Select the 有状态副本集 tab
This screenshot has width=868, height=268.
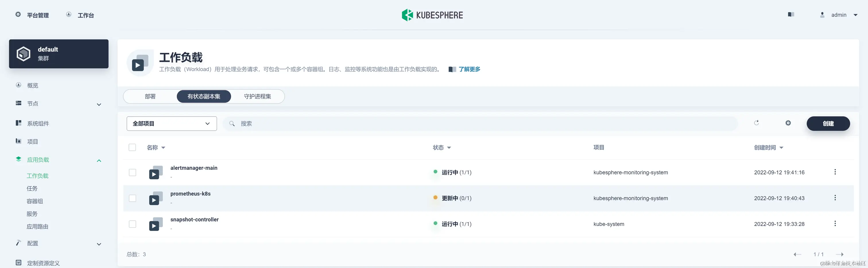click(x=204, y=97)
